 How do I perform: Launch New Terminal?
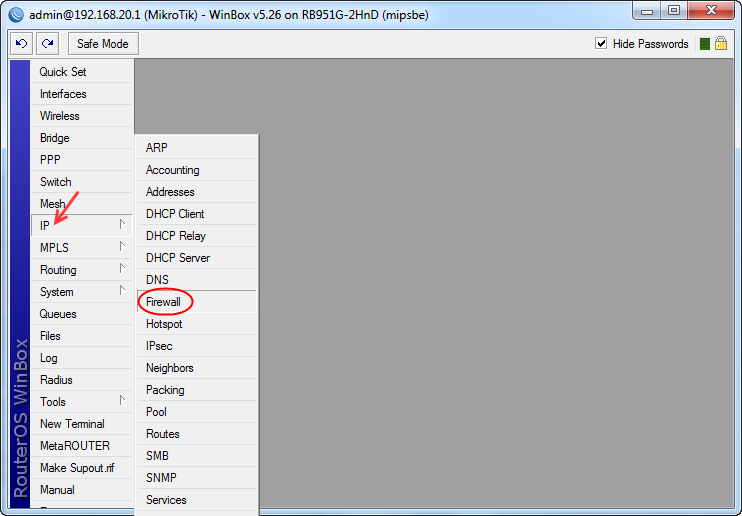(x=72, y=424)
